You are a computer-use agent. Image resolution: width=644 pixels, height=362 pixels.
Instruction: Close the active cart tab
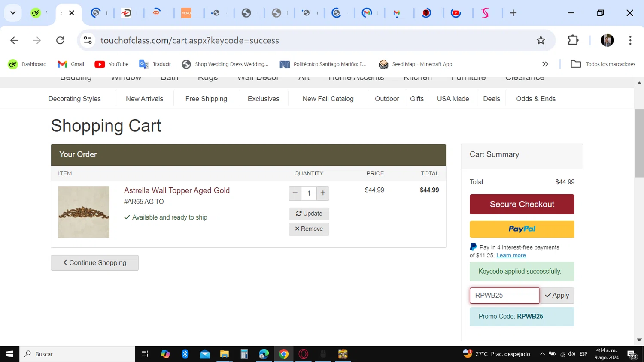[72, 13]
